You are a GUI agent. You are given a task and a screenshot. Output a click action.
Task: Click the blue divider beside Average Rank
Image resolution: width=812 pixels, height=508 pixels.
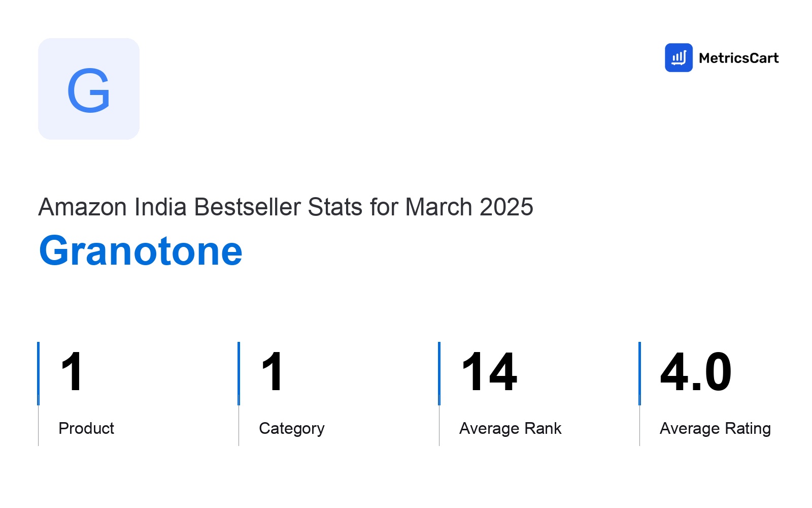[x=439, y=373]
